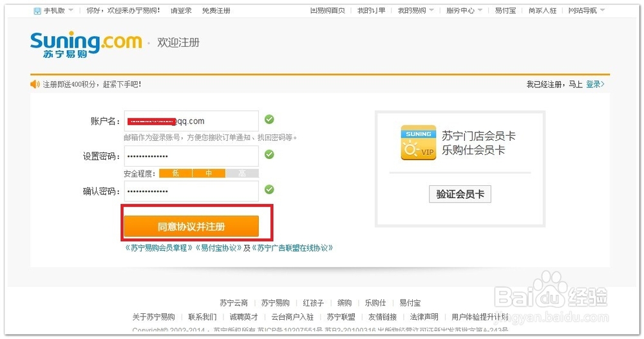This screenshot has width=644, height=339.
Task: Open footer link 苏宁云商
Action: pos(234,303)
